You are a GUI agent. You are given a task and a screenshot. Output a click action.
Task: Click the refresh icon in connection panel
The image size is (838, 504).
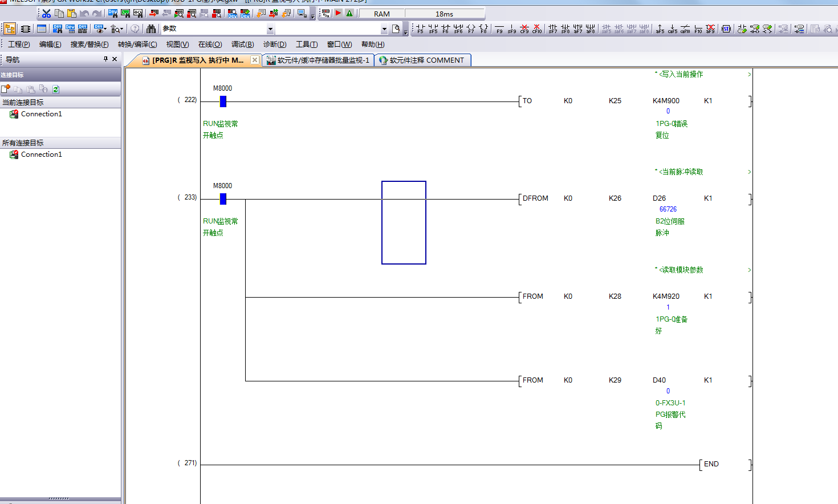click(x=56, y=90)
